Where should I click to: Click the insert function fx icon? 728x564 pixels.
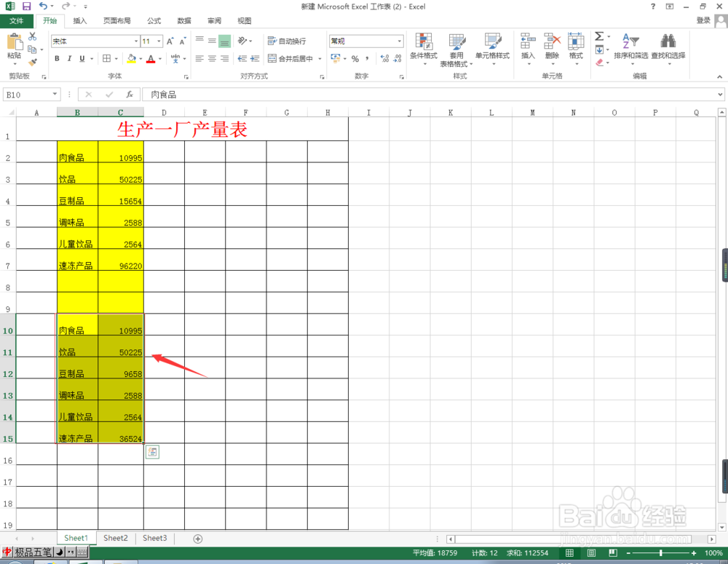tap(130, 94)
